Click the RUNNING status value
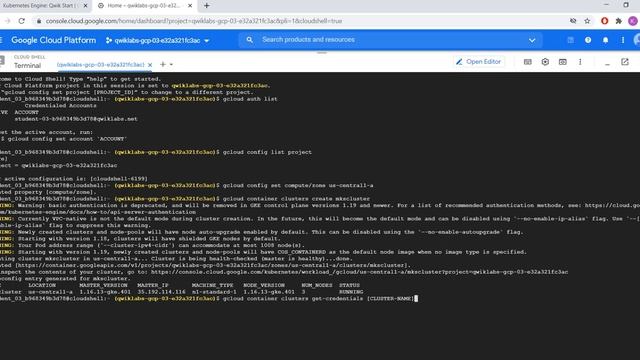This screenshot has width=640, height=360. pos(351,292)
